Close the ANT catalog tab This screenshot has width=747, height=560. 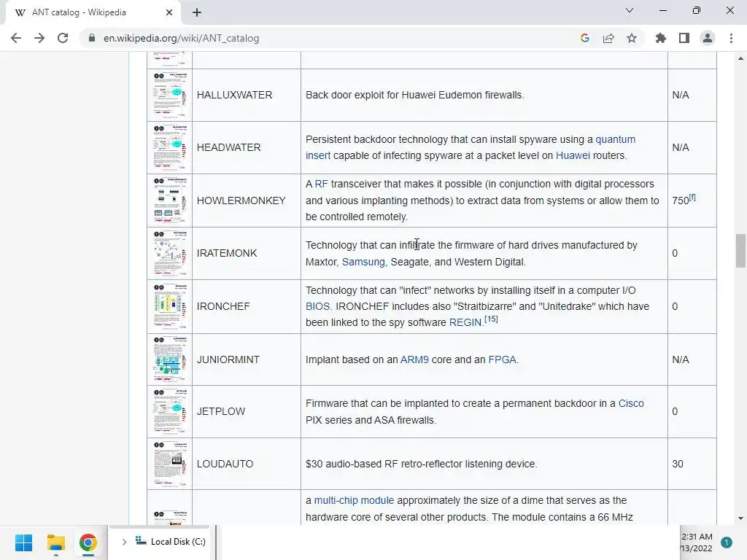click(169, 12)
